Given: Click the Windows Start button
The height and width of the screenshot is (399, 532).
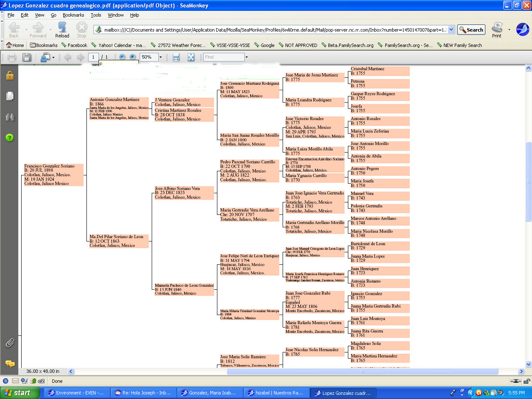Looking at the screenshot, I should click(x=17, y=393).
